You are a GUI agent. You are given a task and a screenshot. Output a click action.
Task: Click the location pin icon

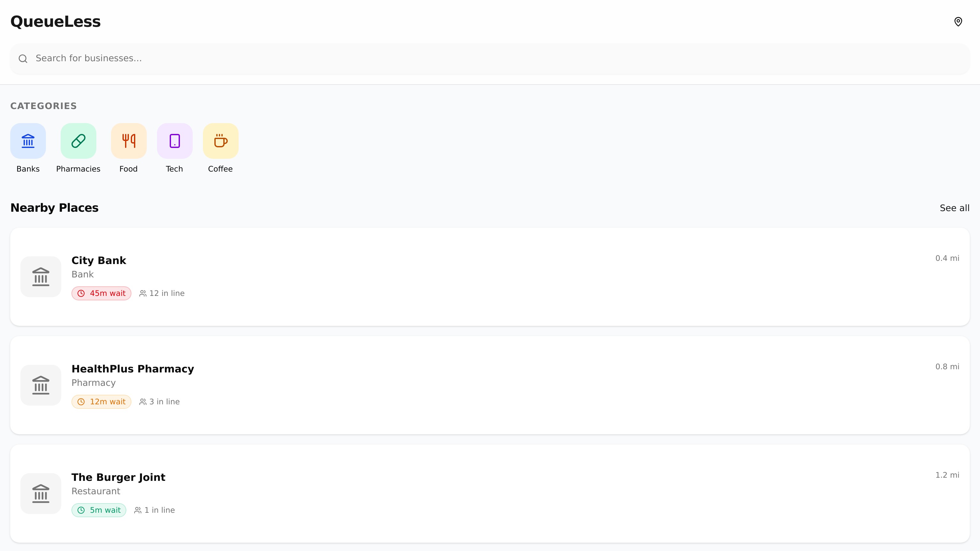958,22
